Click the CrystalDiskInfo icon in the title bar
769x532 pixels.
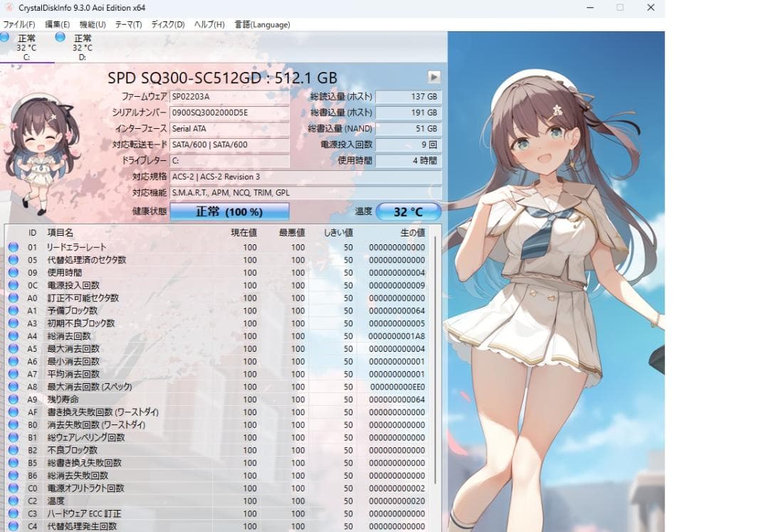tap(8, 8)
